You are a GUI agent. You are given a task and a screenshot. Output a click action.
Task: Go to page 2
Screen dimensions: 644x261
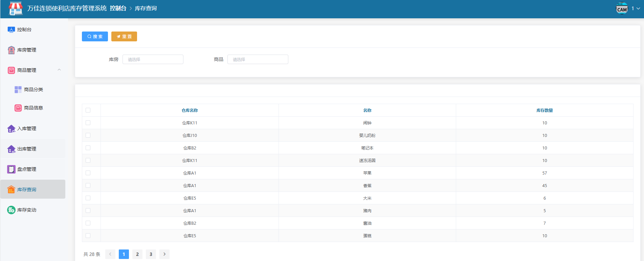[x=137, y=254]
